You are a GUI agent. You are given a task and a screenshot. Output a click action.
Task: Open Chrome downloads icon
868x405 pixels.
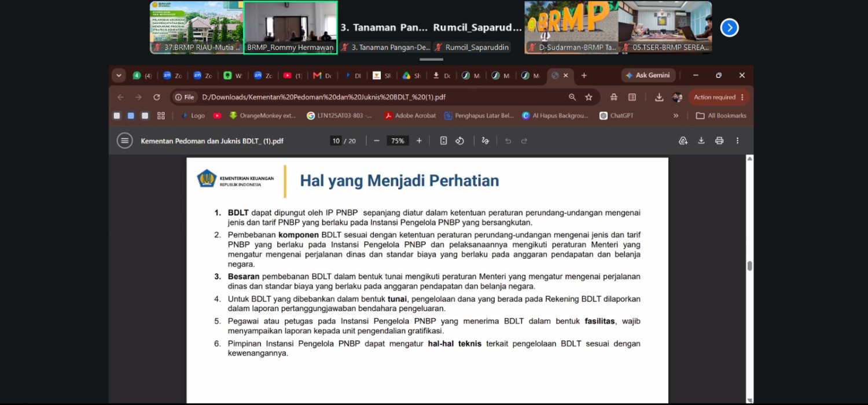[x=659, y=97]
